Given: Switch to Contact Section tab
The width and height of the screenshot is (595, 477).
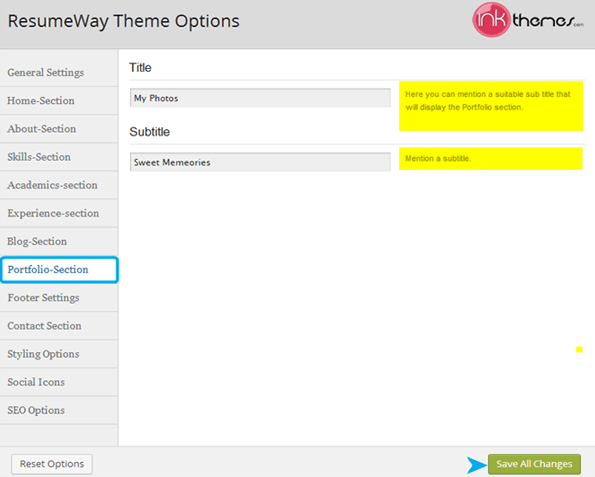Looking at the screenshot, I should [59, 326].
